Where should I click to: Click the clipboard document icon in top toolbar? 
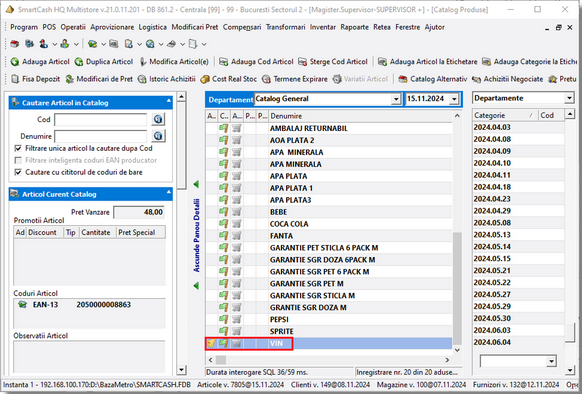click(x=128, y=44)
